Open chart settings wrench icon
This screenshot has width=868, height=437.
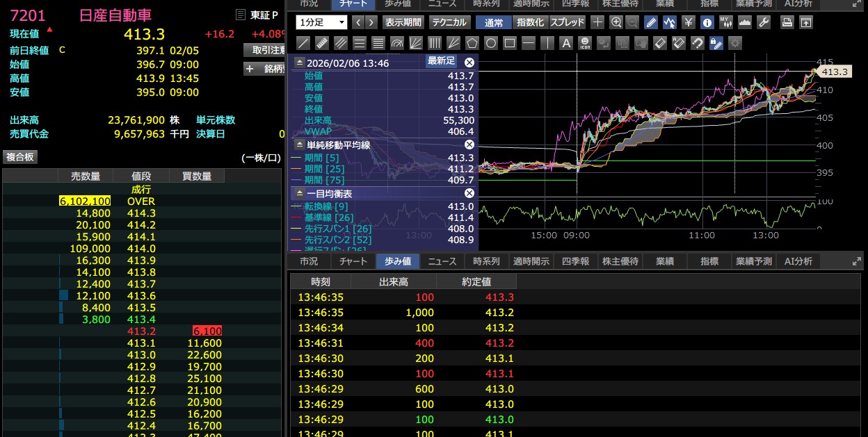[763, 22]
